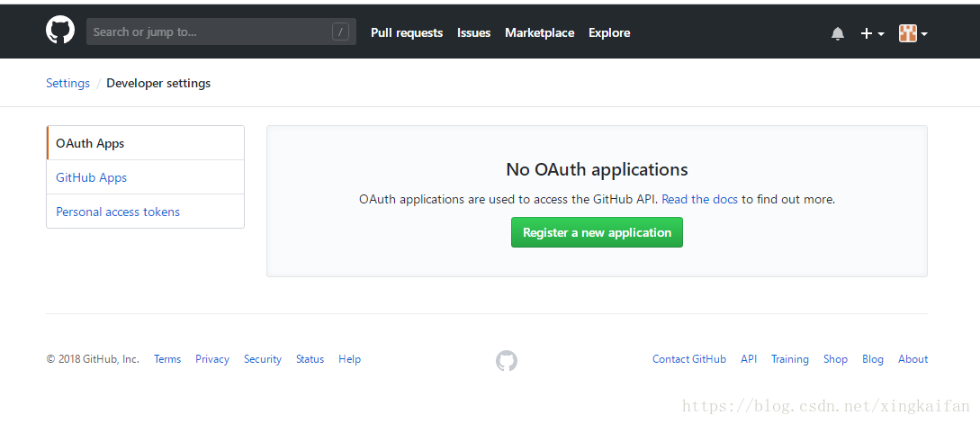Click Contact GitHub in footer
The image size is (980, 424).
[x=689, y=359]
